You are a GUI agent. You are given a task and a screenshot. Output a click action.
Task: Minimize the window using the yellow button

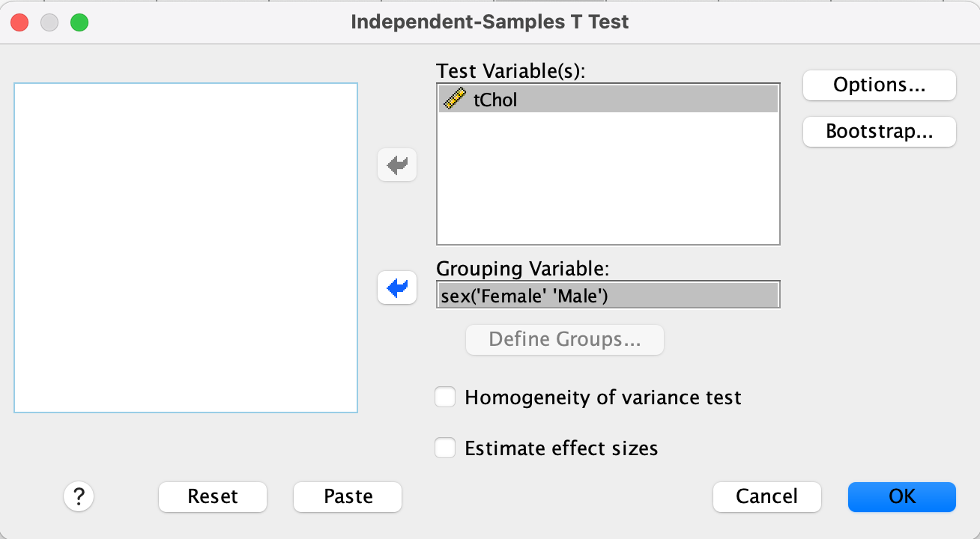(49, 22)
